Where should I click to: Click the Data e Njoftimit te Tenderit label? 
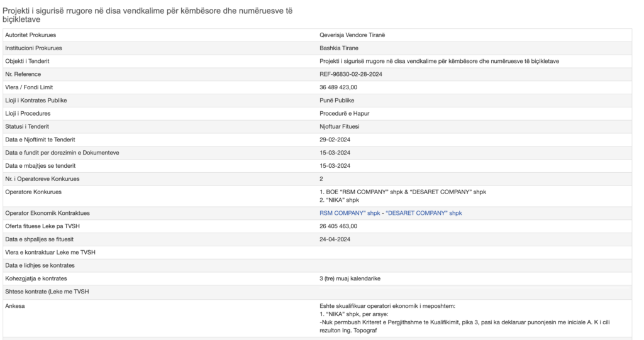pyautogui.click(x=40, y=140)
